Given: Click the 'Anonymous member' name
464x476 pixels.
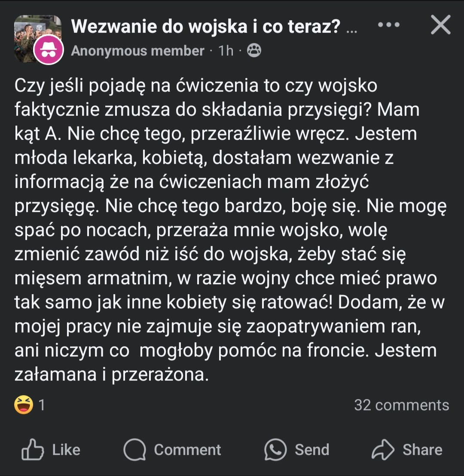Looking at the screenshot, I should pyautogui.click(x=137, y=51).
